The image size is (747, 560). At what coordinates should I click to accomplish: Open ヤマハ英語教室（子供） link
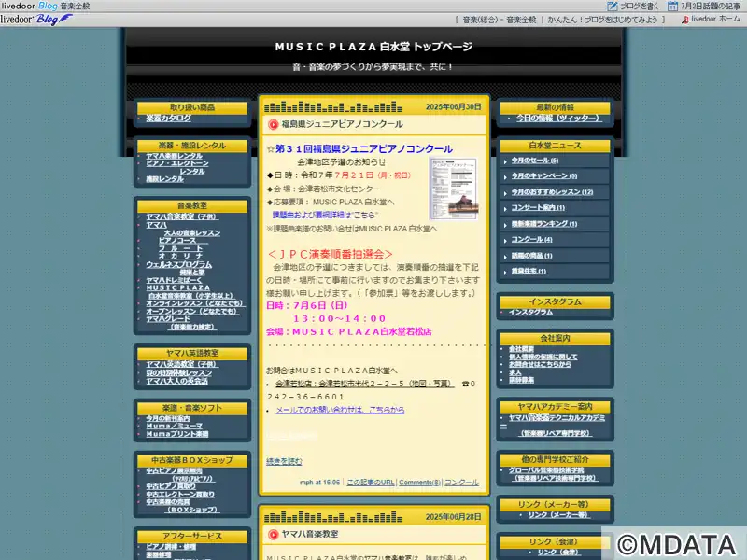[182, 364]
